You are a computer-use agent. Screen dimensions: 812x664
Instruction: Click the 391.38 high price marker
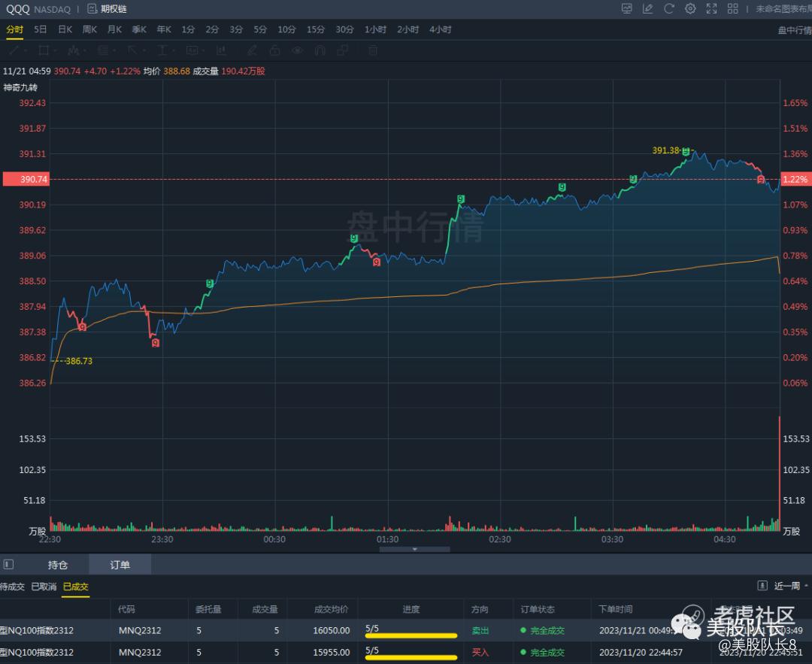pyautogui.click(x=665, y=150)
